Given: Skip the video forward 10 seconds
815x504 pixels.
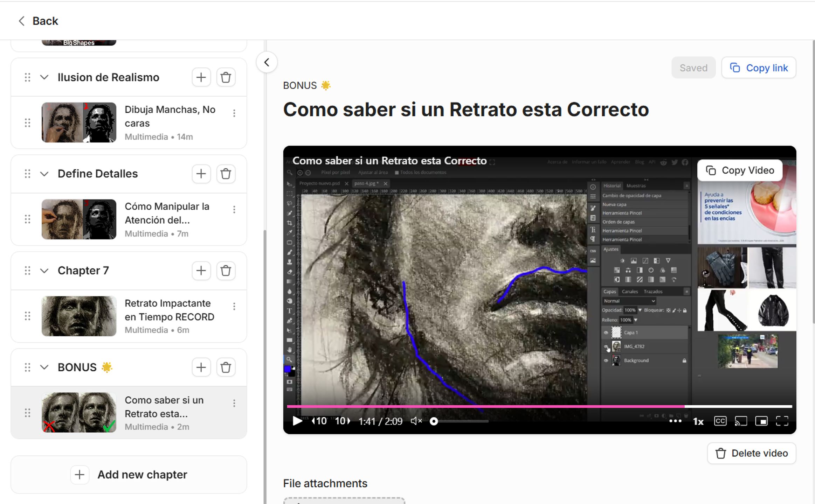Looking at the screenshot, I should pos(343,421).
